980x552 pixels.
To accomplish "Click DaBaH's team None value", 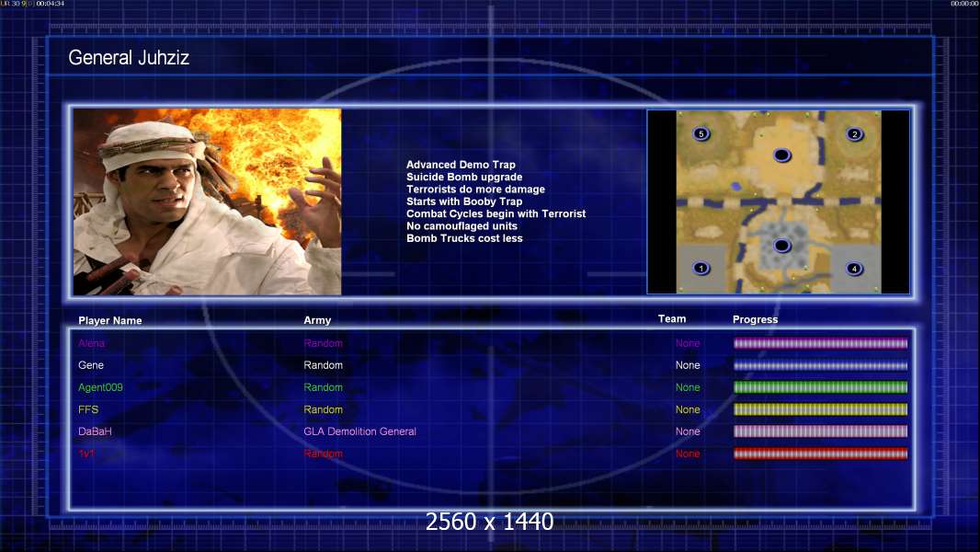I will pos(688,431).
